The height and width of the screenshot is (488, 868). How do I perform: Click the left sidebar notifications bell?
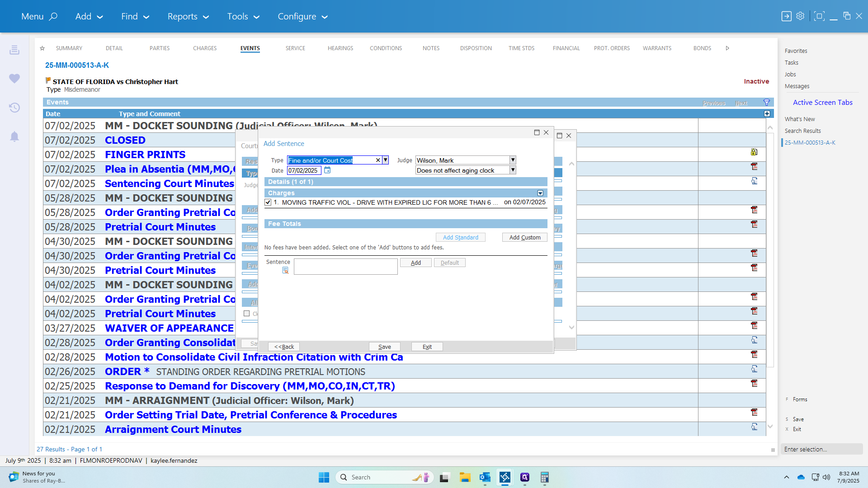[x=14, y=136]
